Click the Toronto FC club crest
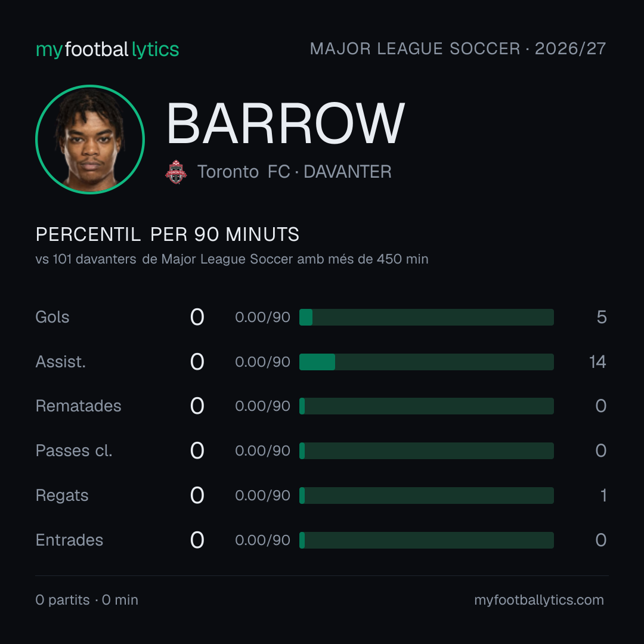The width and height of the screenshot is (644, 644). 176,172
